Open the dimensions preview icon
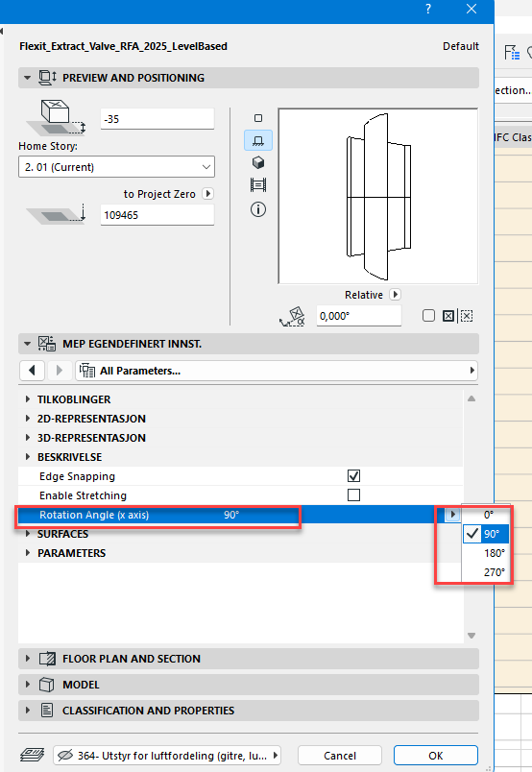 [x=258, y=185]
